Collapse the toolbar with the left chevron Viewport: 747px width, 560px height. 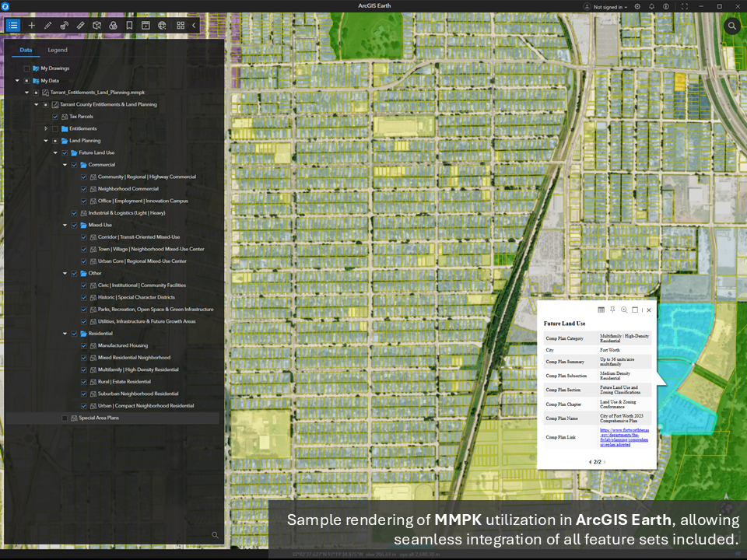click(194, 25)
